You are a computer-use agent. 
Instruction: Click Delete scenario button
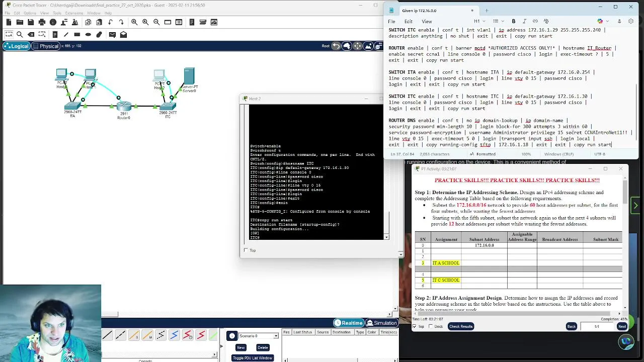click(x=263, y=347)
